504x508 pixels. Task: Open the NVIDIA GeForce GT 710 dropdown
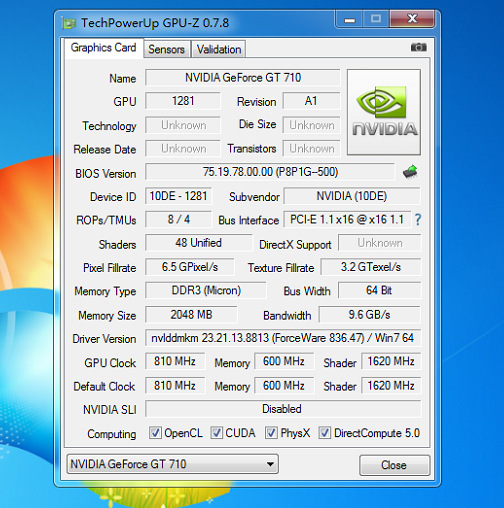point(173,464)
